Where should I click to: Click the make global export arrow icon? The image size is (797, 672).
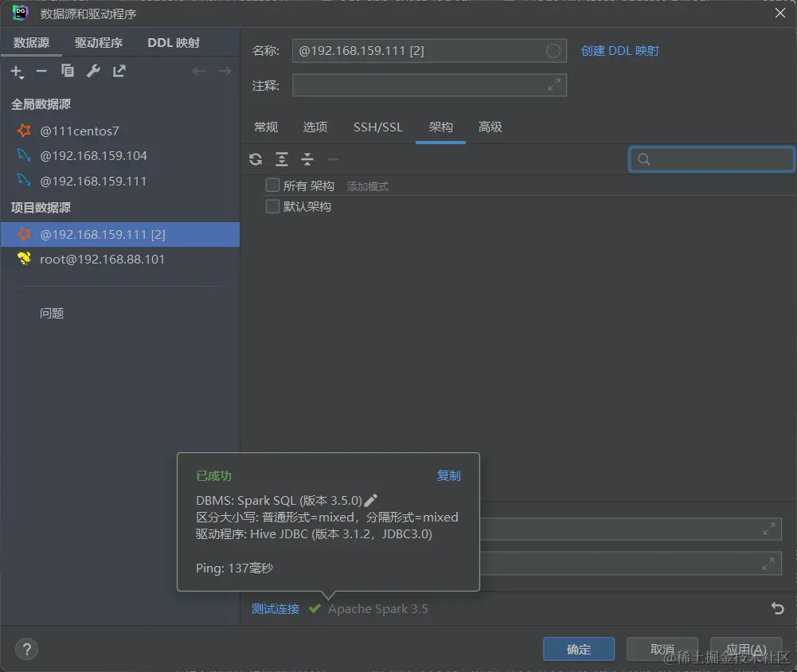click(x=119, y=71)
